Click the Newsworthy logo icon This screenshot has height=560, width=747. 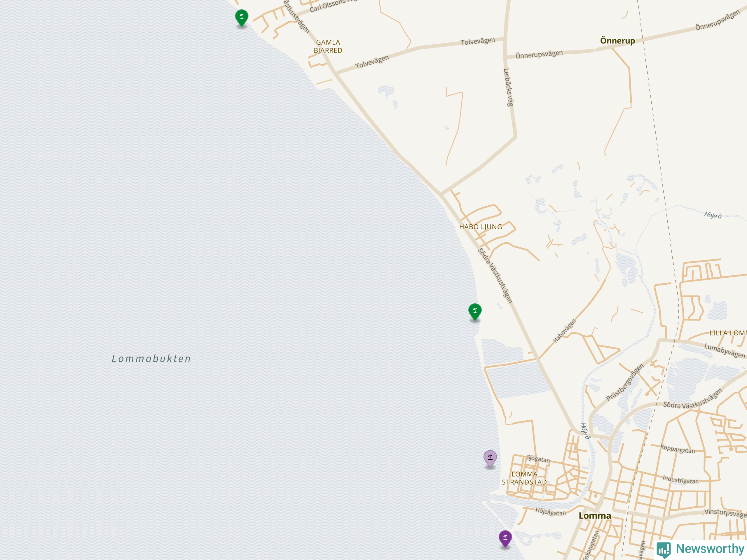click(x=664, y=549)
